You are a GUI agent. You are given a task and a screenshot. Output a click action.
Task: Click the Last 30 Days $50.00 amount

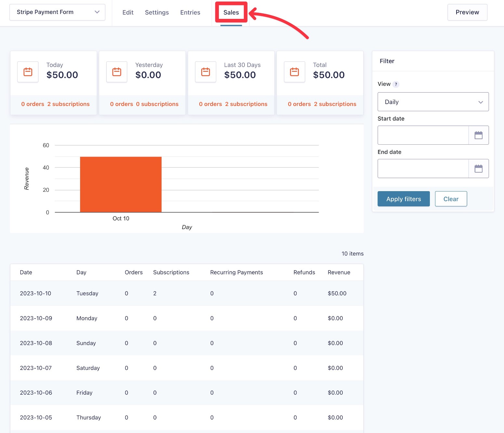pyautogui.click(x=240, y=75)
